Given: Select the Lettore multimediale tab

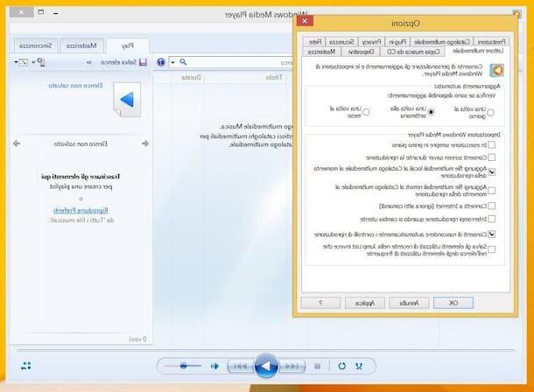Looking at the screenshot, I should pyautogui.click(x=478, y=51).
